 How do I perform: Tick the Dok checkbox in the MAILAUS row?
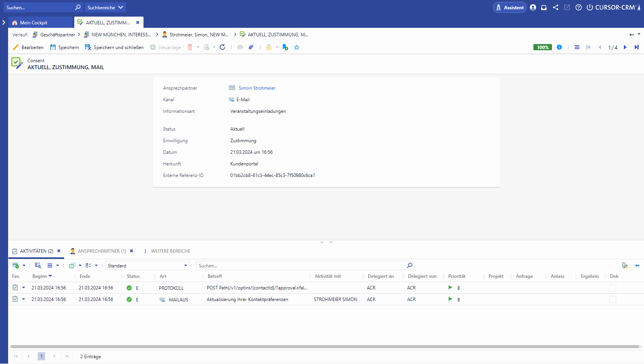[612, 299]
